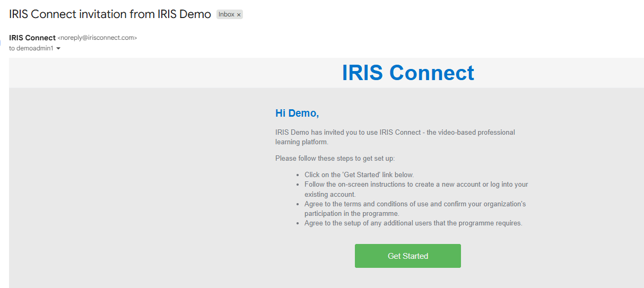The height and width of the screenshot is (288, 644).
Task: Click the 'Hi Demo,' greeting
Action: pyautogui.click(x=297, y=113)
